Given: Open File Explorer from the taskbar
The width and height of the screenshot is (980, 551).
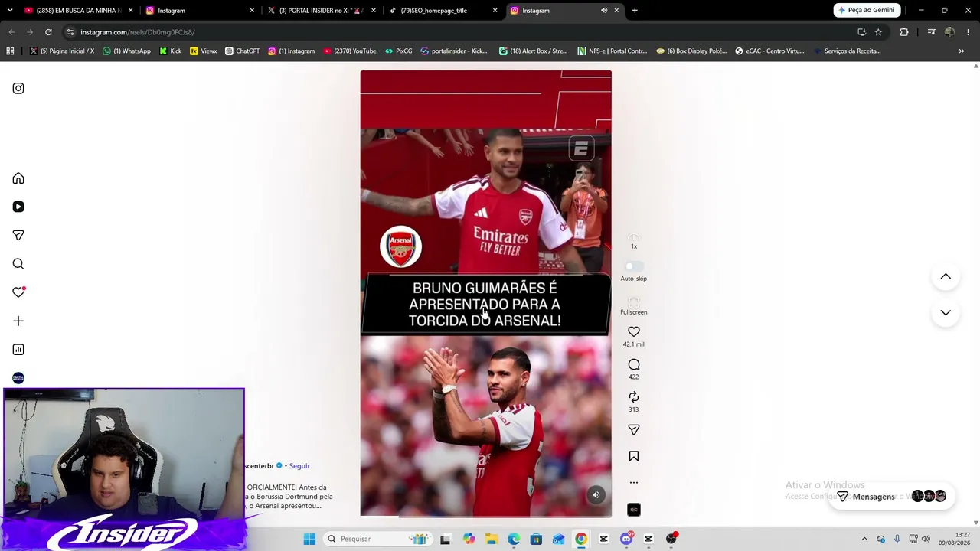Looking at the screenshot, I should [491, 539].
